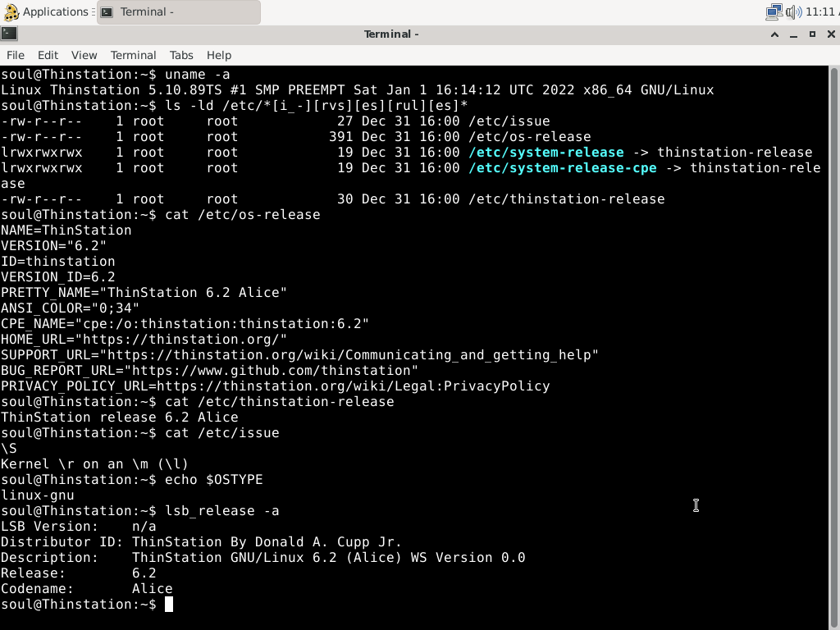This screenshot has height=630, width=840.
Task: Open the volume tray icon
Action: click(x=793, y=11)
